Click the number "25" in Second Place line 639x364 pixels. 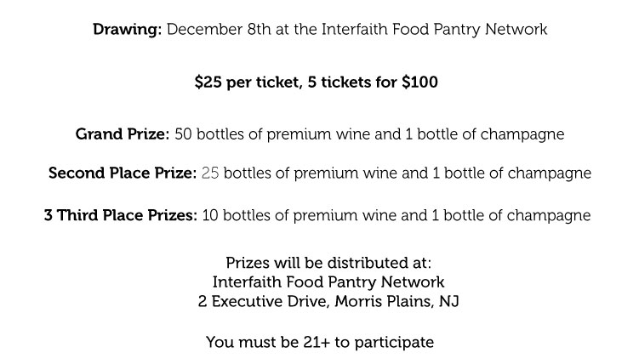(210, 173)
